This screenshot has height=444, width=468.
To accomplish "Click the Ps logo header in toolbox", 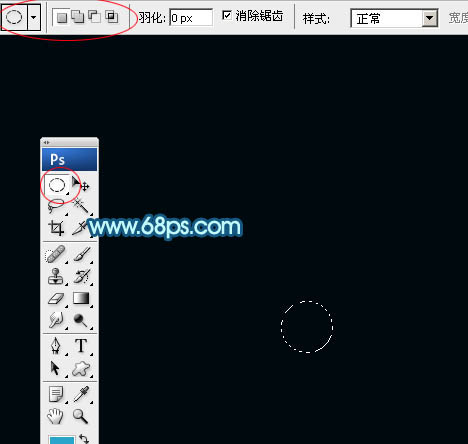I will [70, 159].
